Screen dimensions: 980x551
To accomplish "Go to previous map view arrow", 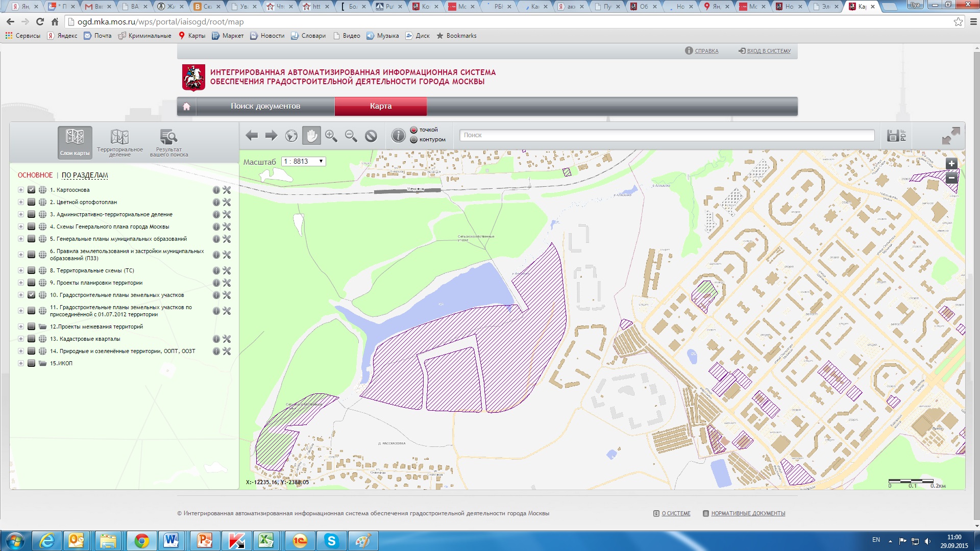I will pos(252,136).
